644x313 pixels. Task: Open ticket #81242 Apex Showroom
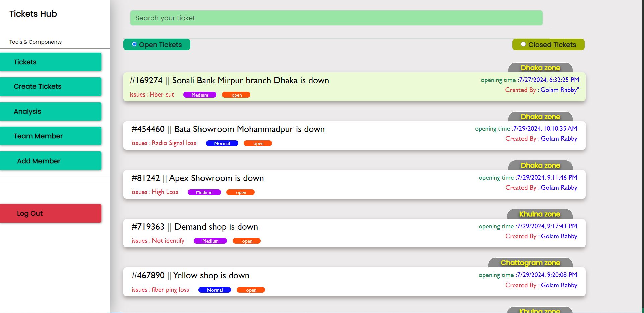coord(216,178)
